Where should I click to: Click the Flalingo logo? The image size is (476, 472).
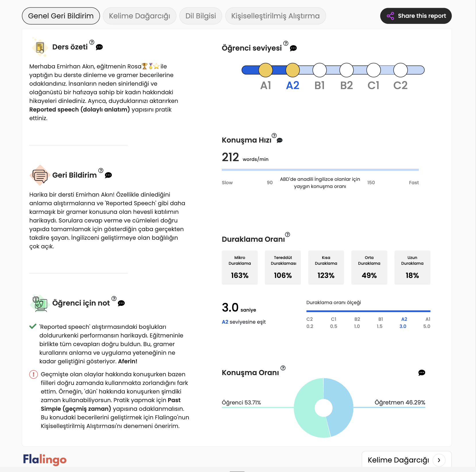[x=45, y=460]
